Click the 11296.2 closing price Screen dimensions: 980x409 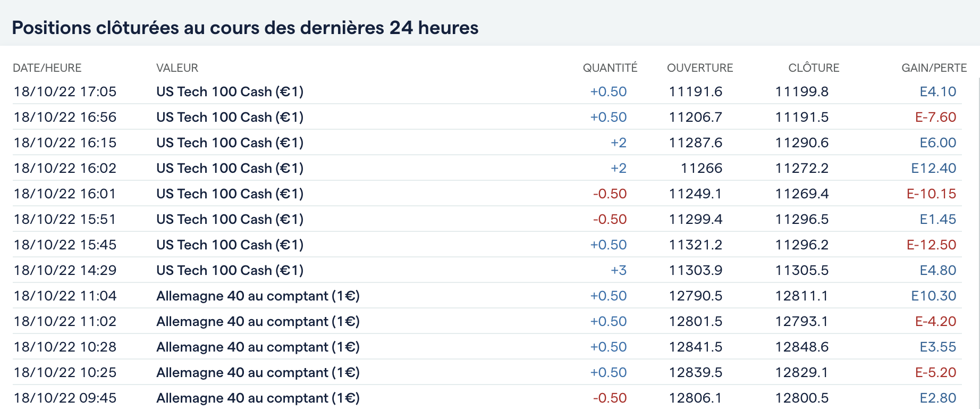801,245
